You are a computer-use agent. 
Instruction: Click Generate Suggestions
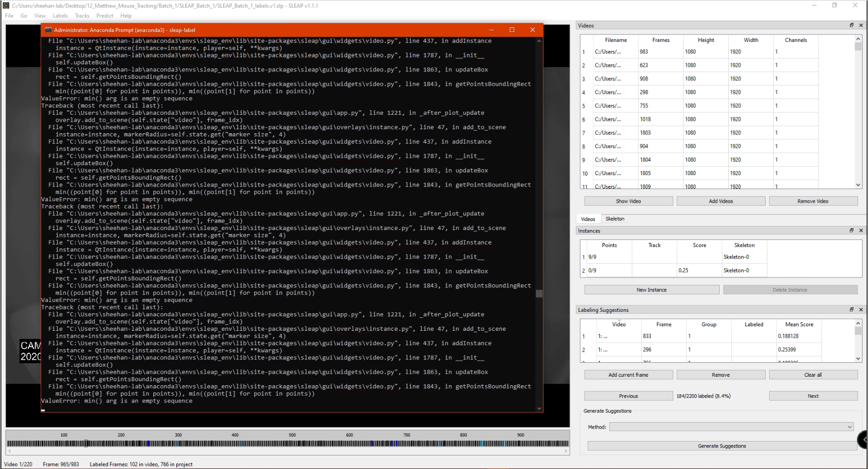pos(722,446)
